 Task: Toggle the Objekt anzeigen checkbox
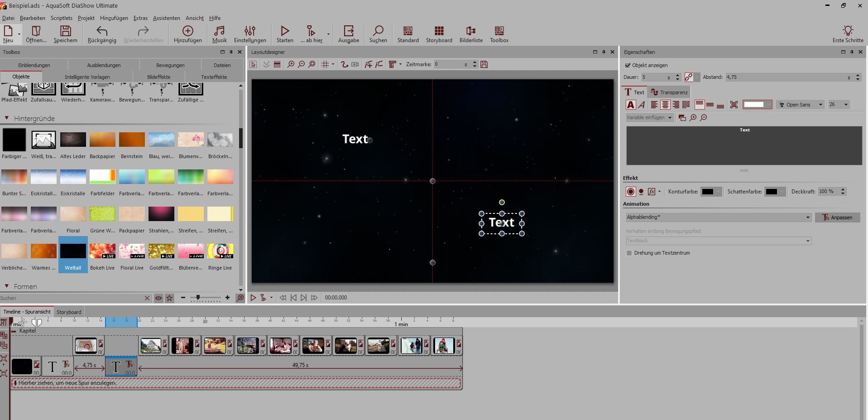(x=628, y=65)
